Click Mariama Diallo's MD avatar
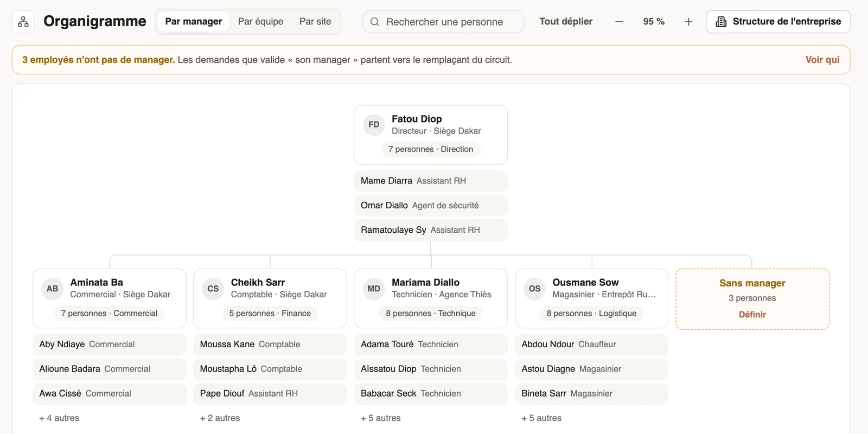 click(374, 289)
